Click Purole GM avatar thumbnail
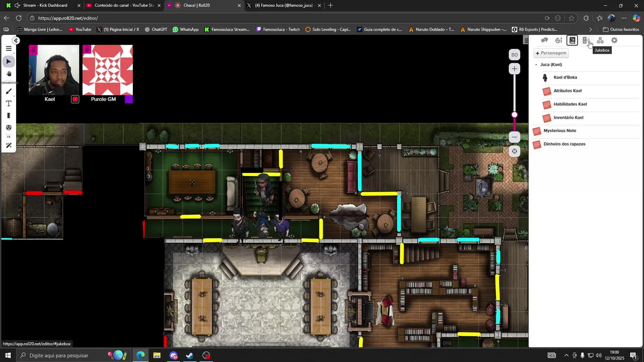644x362 pixels. pyautogui.click(x=108, y=70)
